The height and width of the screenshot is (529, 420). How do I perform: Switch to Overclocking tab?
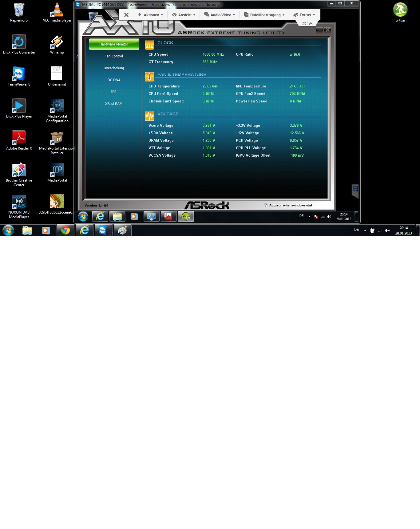(114, 68)
